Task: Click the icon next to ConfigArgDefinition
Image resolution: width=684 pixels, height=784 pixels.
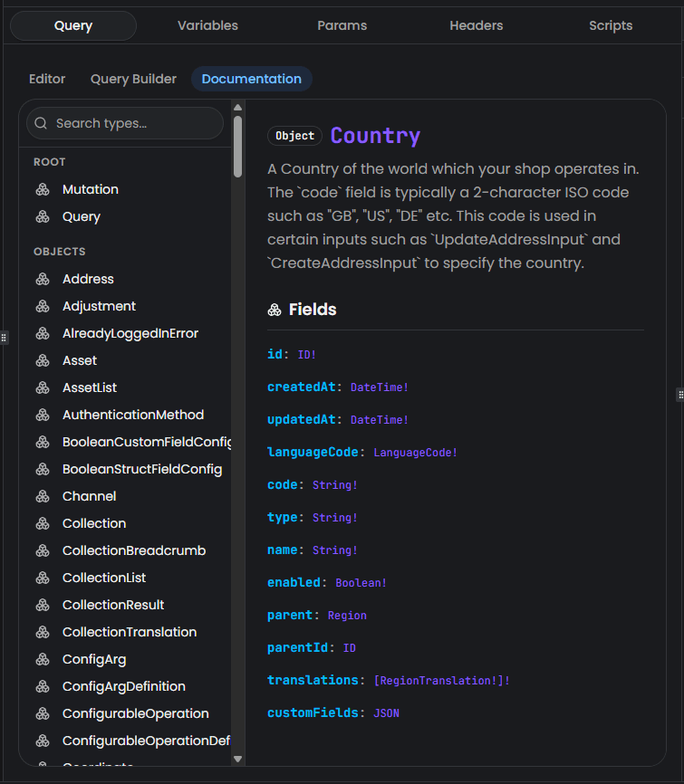Action: point(43,686)
